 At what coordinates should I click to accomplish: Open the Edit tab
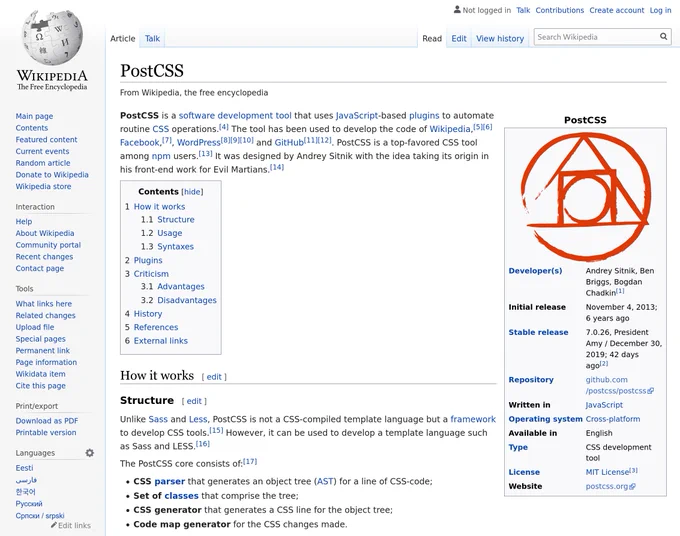point(459,39)
